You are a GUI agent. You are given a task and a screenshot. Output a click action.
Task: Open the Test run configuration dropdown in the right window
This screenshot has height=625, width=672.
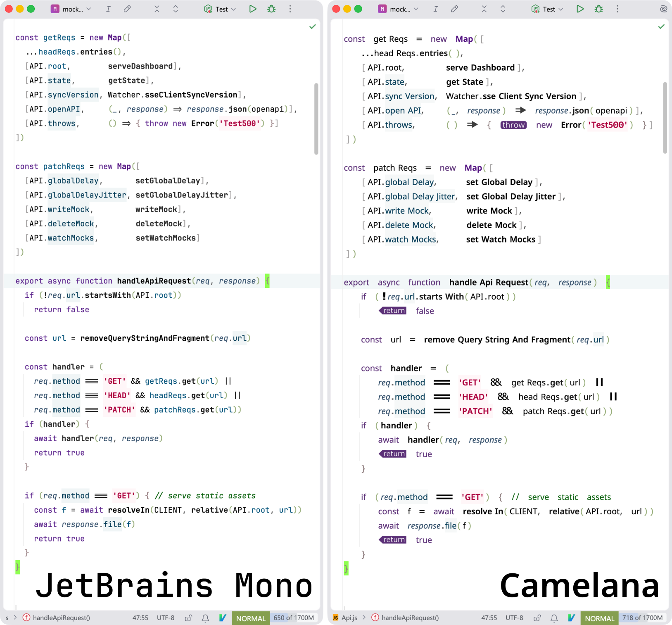tap(547, 9)
